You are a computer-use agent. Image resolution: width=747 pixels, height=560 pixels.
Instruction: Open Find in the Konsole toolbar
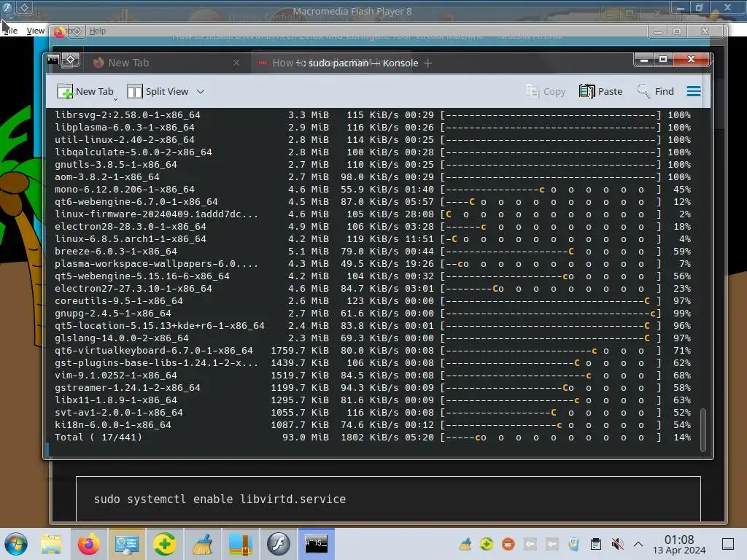(x=656, y=91)
